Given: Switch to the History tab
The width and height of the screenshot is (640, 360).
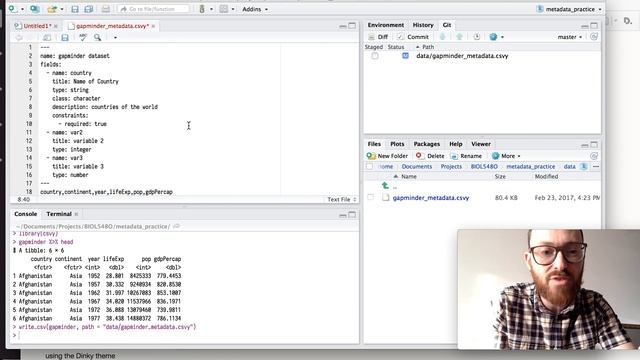Looking at the screenshot, I should point(423,25).
